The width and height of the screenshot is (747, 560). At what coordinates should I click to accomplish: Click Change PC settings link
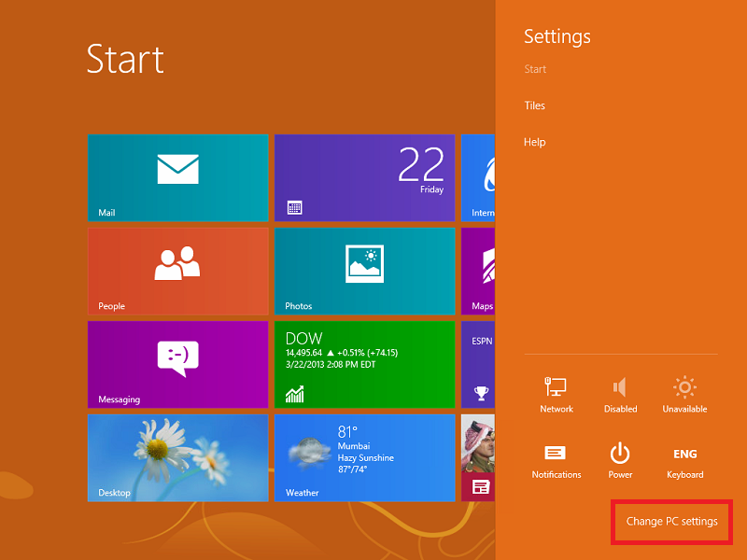tap(671, 522)
